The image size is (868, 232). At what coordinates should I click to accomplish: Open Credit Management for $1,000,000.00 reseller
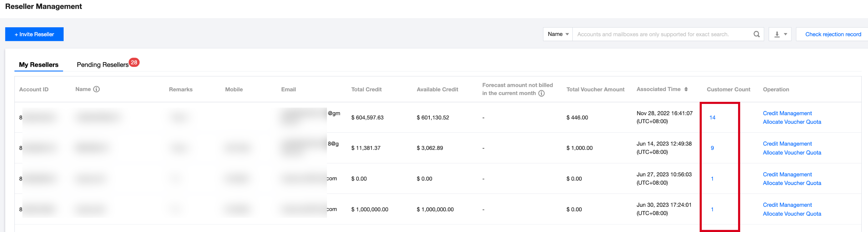pos(787,205)
